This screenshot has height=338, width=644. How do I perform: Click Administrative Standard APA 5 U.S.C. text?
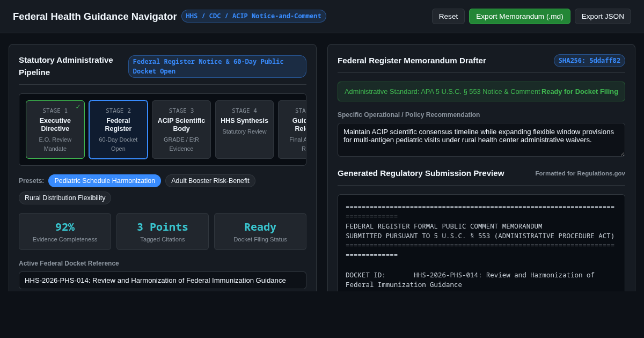[442, 92]
